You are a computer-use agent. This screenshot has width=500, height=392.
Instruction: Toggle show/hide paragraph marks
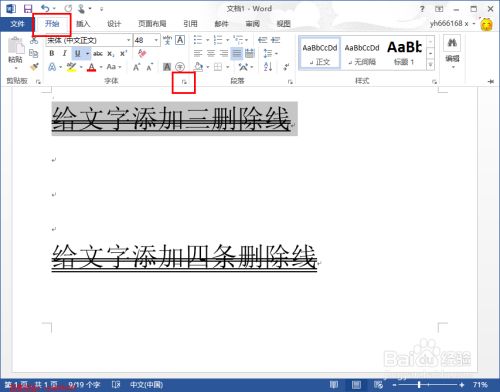[286, 67]
